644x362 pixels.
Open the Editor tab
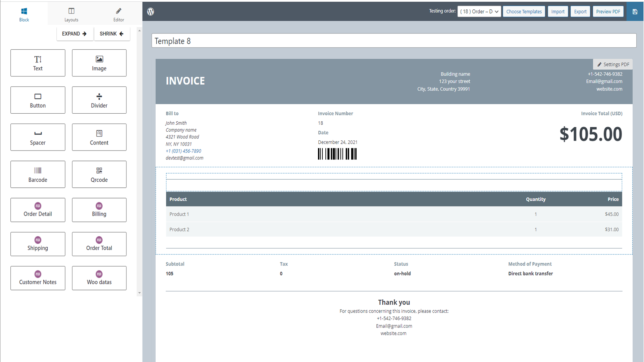118,14
